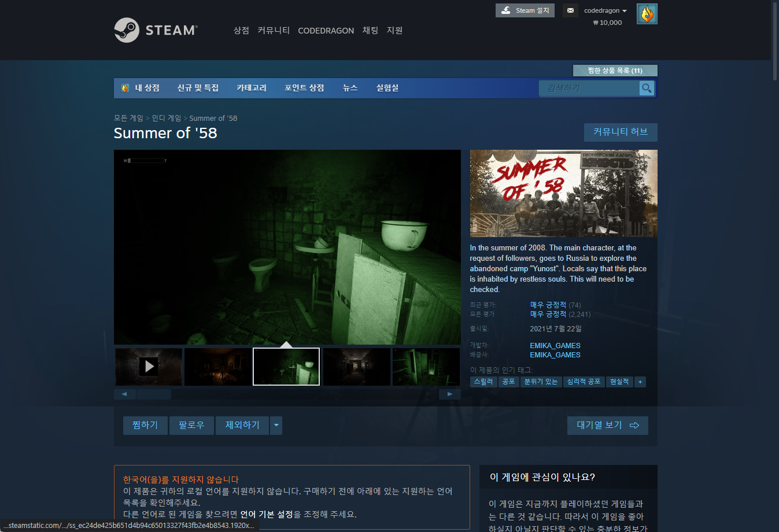The height and width of the screenshot is (532, 779).
Task: Click the Summer of '58 breadcrumb link
Action: pyautogui.click(x=213, y=118)
